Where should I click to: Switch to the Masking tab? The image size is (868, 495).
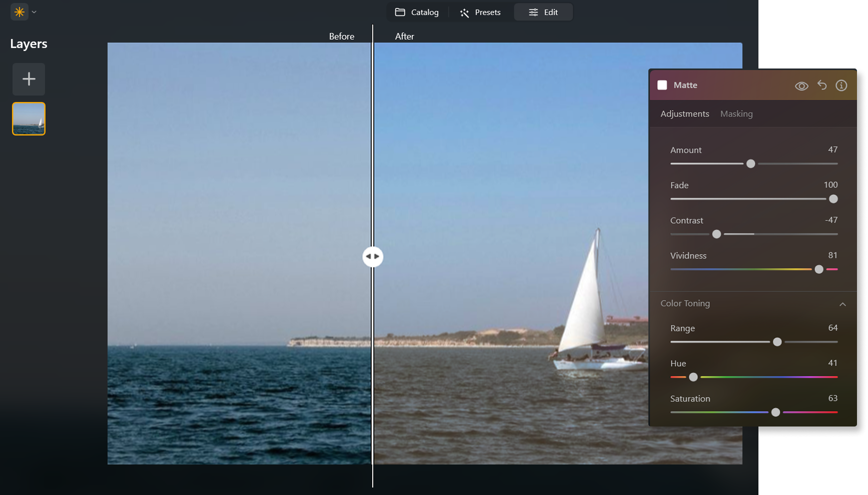point(736,114)
